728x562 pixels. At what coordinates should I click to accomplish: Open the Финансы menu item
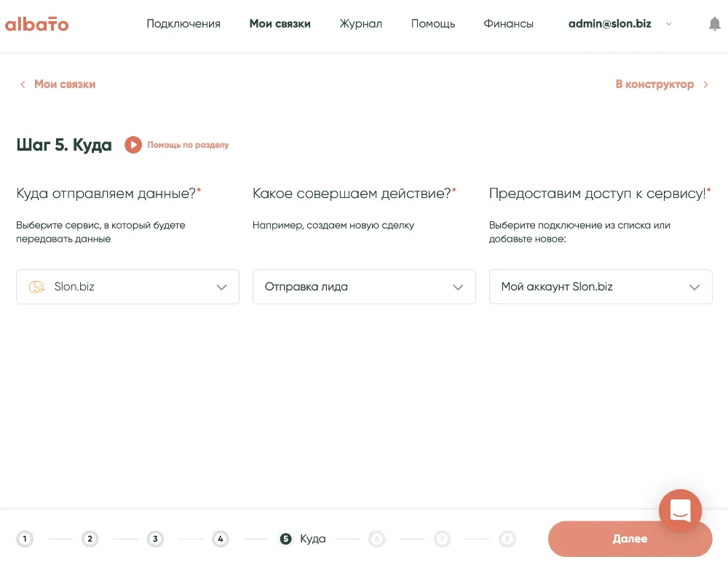[x=508, y=24]
